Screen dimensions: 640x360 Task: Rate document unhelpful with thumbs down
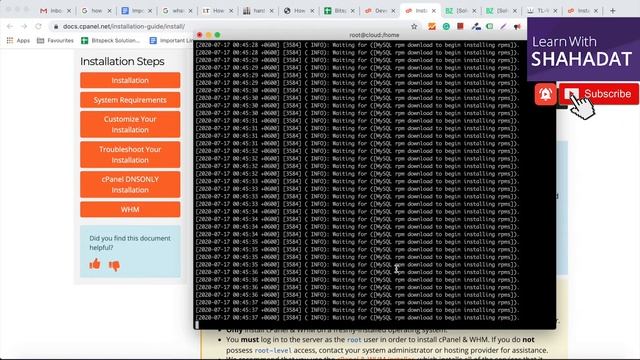tap(114, 266)
